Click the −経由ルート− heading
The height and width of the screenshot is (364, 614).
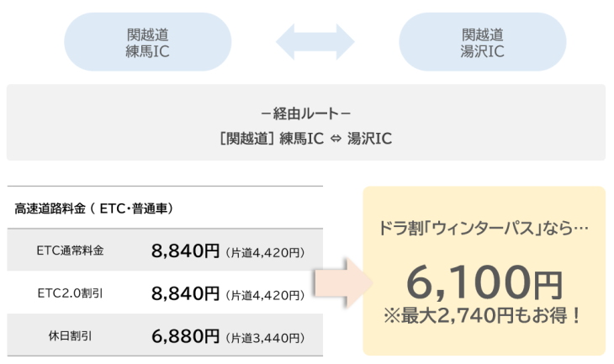(x=305, y=113)
